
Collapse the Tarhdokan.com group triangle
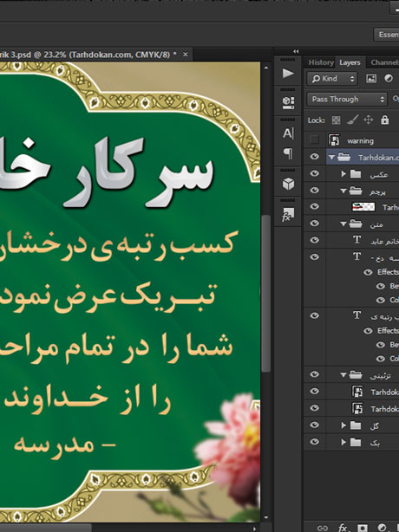tap(331, 157)
